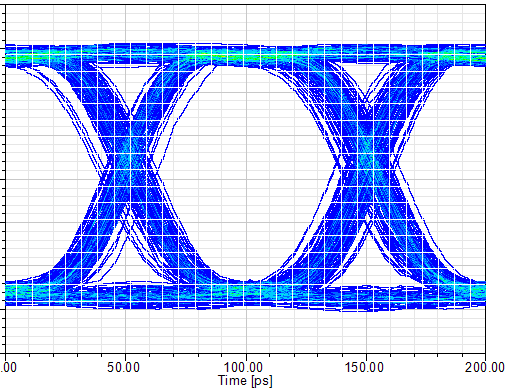The width and height of the screenshot is (515, 389).
Task: Click the tick mark above the 50.00 label
Action: click(x=125, y=356)
